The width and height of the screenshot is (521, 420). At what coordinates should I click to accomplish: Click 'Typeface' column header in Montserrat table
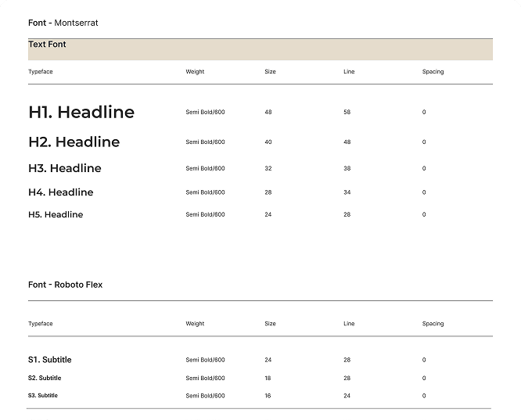pos(41,71)
